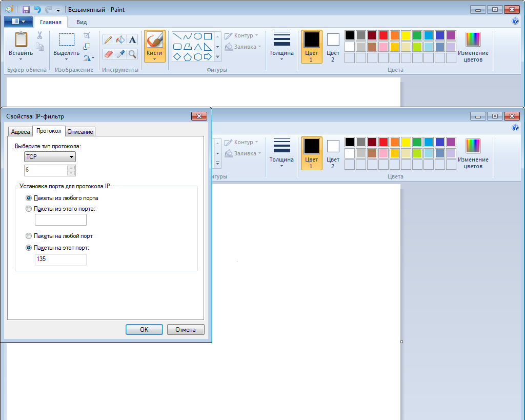Screen dimensions: 525x420
Task: Click the rectangular selection Выделить icon
Action: [67, 39]
